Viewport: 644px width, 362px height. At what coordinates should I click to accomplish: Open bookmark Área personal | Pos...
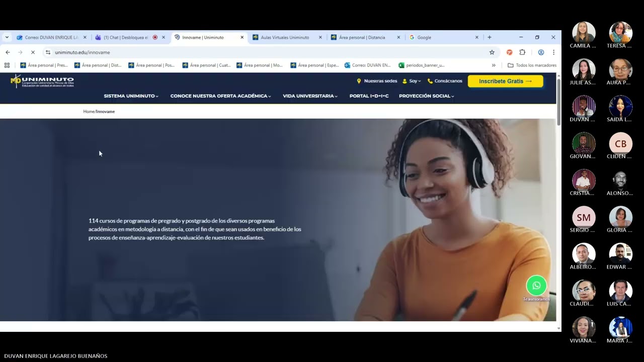(152, 65)
